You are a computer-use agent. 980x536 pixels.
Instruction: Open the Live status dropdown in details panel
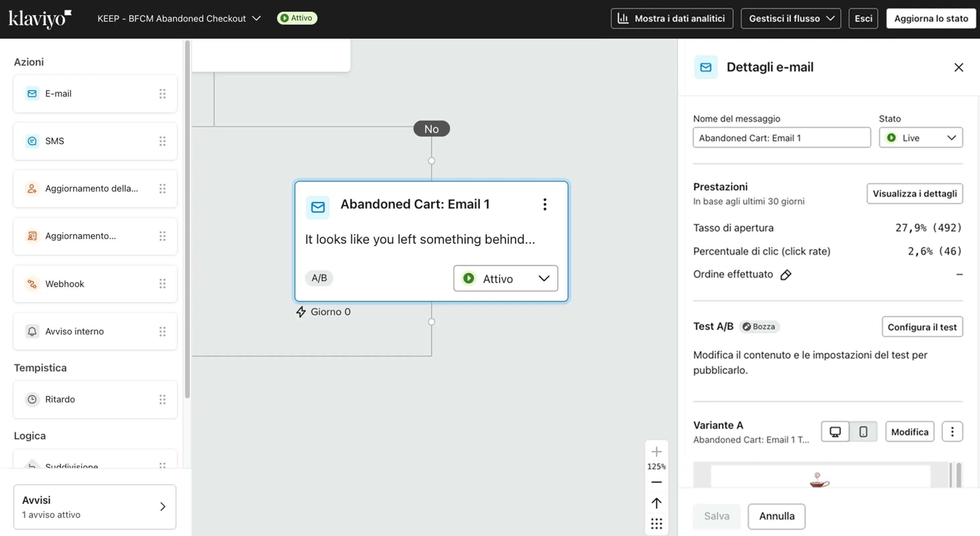pos(920,138)
